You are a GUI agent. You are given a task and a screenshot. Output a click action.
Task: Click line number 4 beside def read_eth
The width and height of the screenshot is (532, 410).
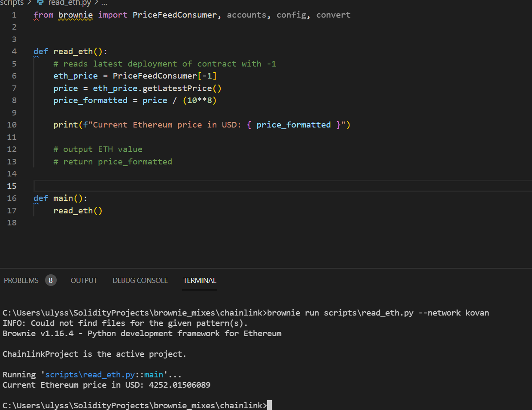pyautogui.click(x=14, y=52)
